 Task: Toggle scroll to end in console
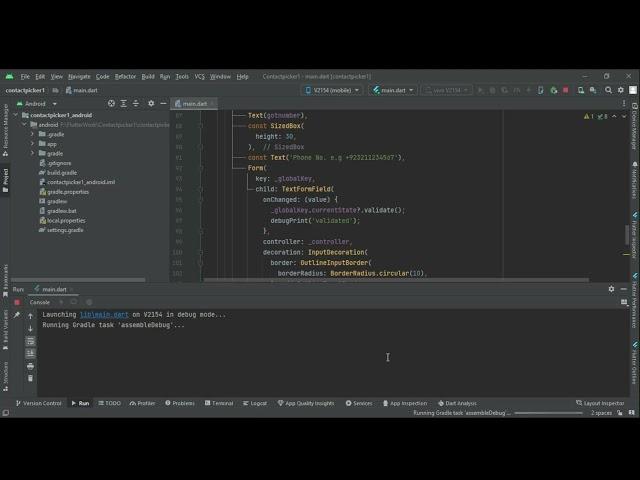click(30, 353)
